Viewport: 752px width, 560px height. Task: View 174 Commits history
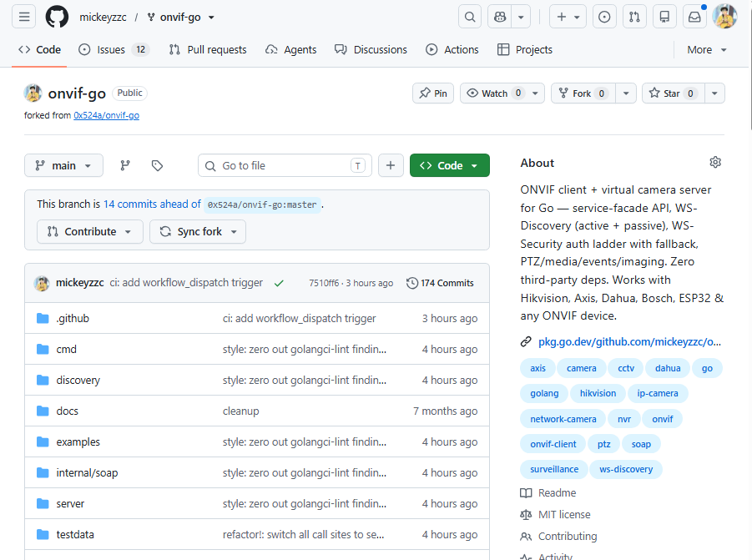[x=440, y=284]
